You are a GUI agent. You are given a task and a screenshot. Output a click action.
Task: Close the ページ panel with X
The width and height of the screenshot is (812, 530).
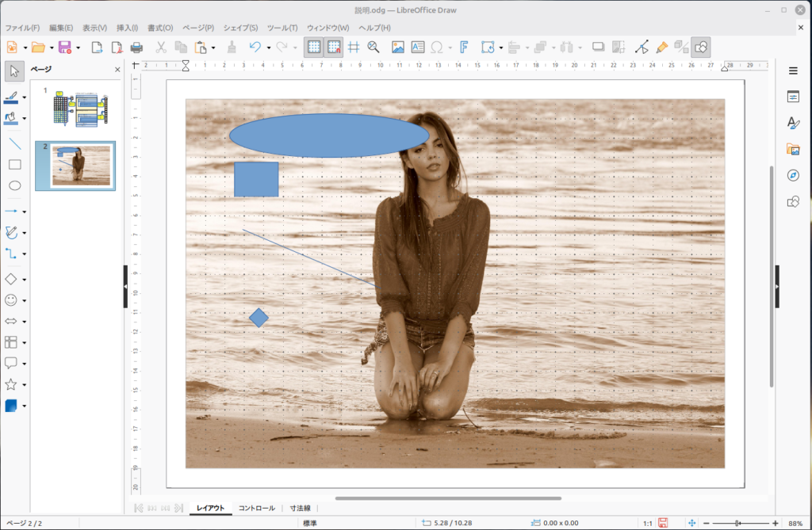tap(117, 70)
